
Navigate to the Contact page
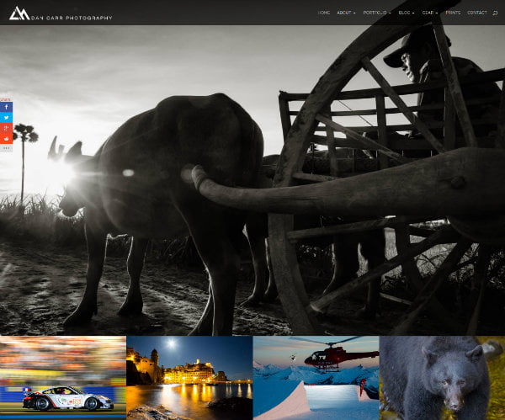(x=476, y=13)
